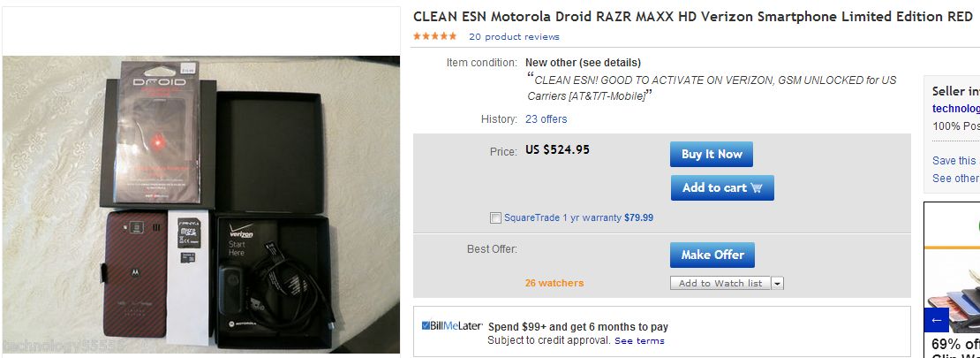Open the 23 offers history link
This screenshot has width=980, height=358.
pos(546,119)
